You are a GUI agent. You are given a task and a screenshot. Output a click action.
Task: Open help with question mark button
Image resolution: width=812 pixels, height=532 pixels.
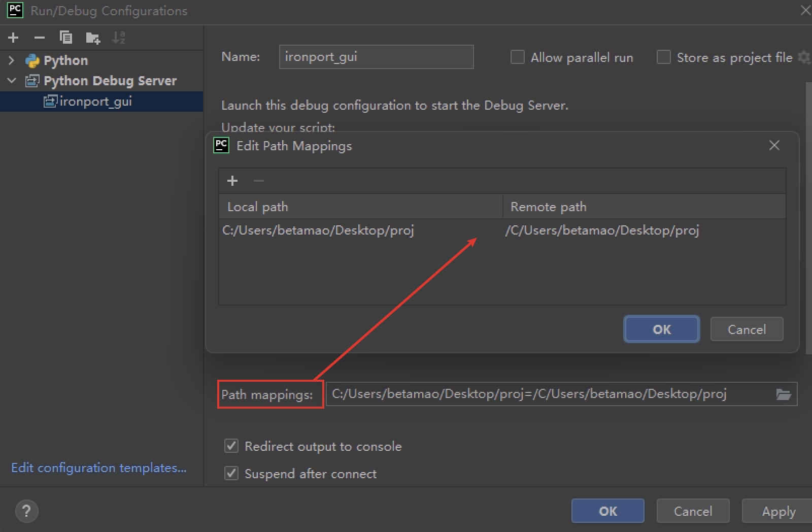click(27, 511)
